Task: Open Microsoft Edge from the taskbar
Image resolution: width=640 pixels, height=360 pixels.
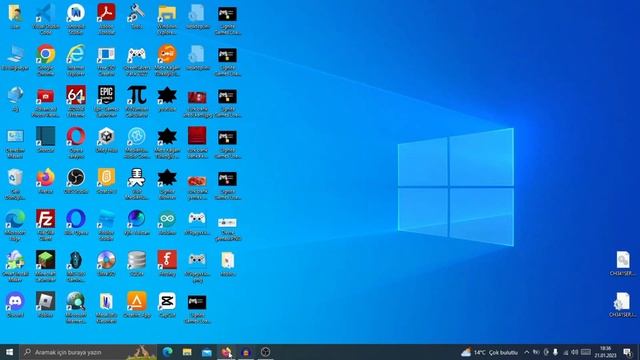Action: [167, 352]
